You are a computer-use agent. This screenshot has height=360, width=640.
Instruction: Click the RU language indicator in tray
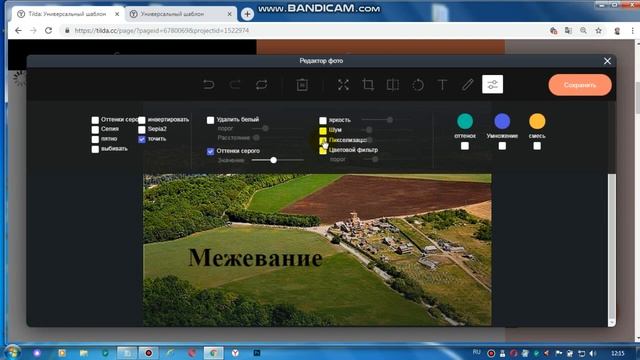(x=476, y=352)
